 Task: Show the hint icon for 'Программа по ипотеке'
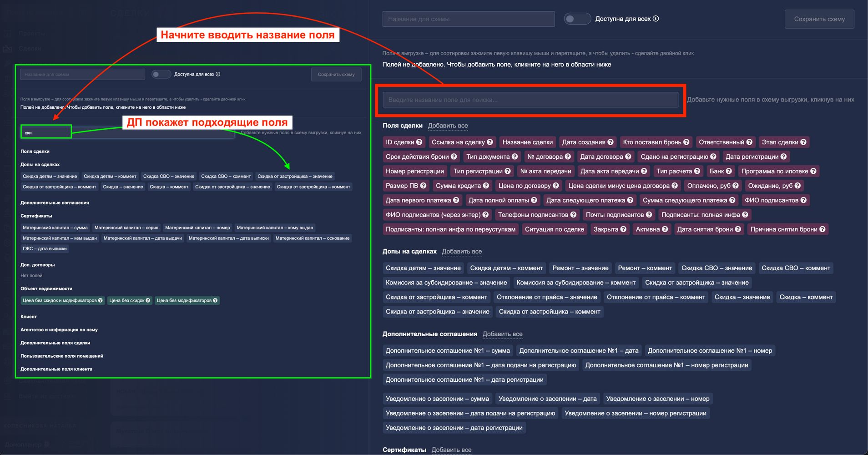[x=813, y=171]
